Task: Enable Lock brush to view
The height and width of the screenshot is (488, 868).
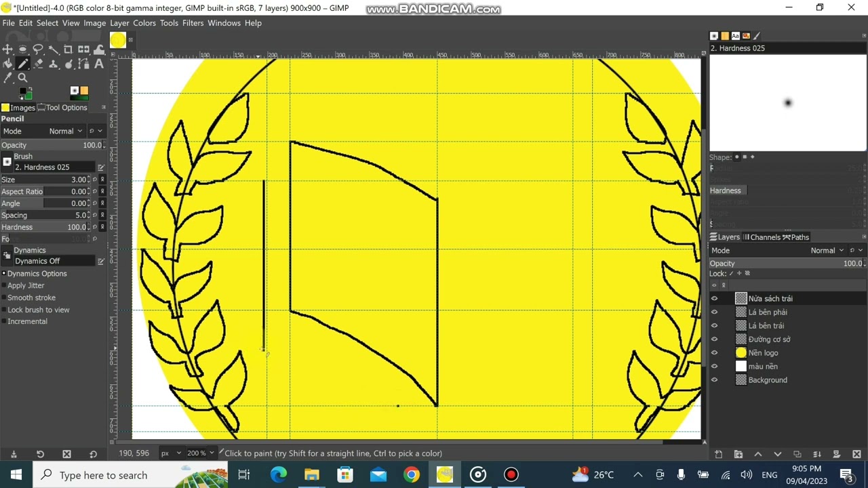Action: 3,310
